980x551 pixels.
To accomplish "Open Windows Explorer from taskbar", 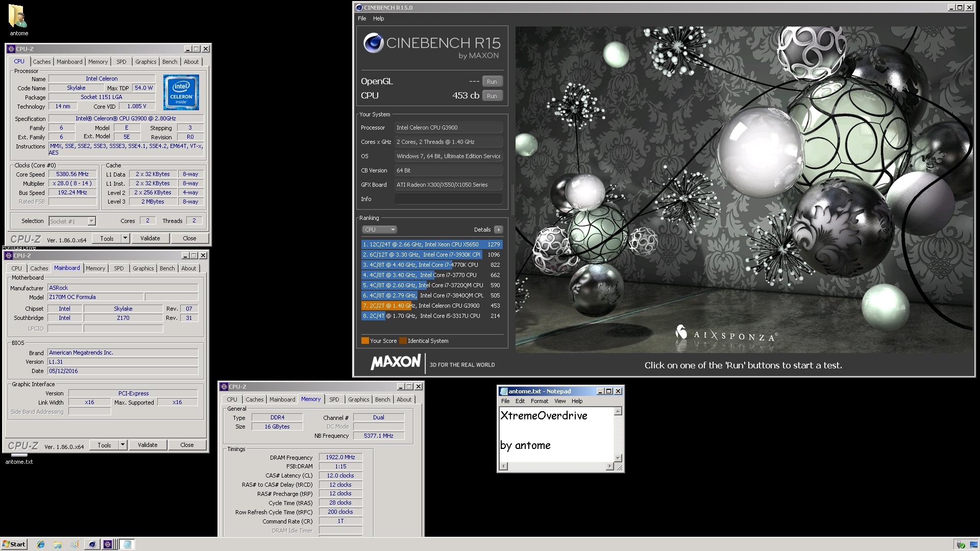I will (58, 544).
